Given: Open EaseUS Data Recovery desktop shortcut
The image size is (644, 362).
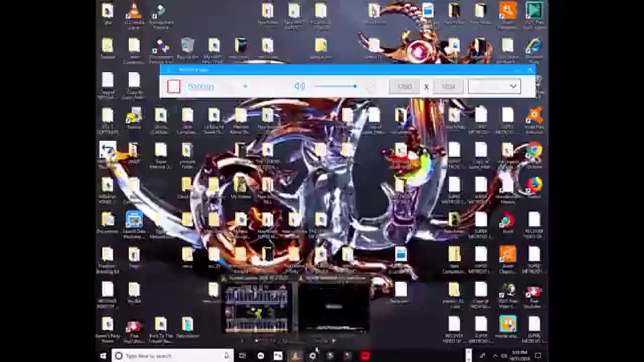Looking at the screenshot, I should coord(134,225).
